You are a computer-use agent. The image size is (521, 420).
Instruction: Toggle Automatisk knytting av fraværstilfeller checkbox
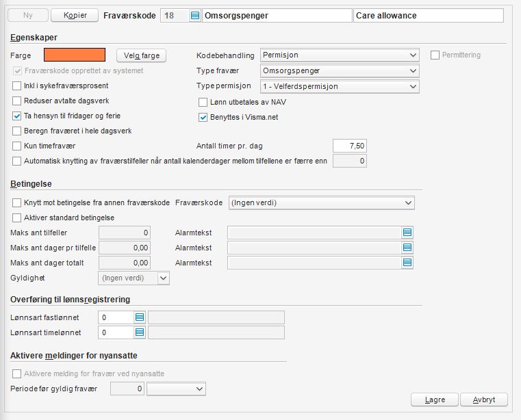(16, 161)
